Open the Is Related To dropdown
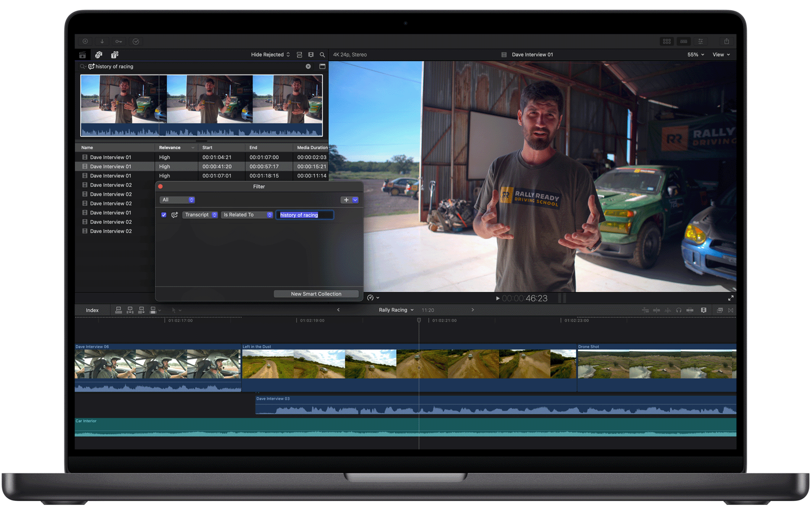The height and width of the screenshot is (514, 812). [246, 214]
